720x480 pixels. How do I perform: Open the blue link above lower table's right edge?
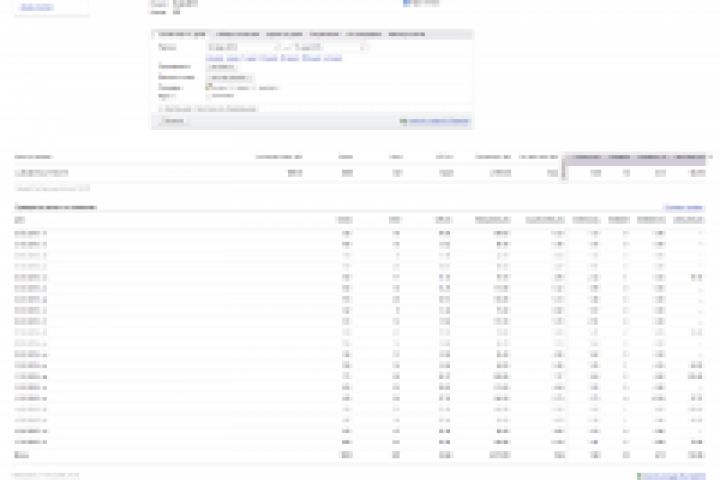tap(683, 208)
